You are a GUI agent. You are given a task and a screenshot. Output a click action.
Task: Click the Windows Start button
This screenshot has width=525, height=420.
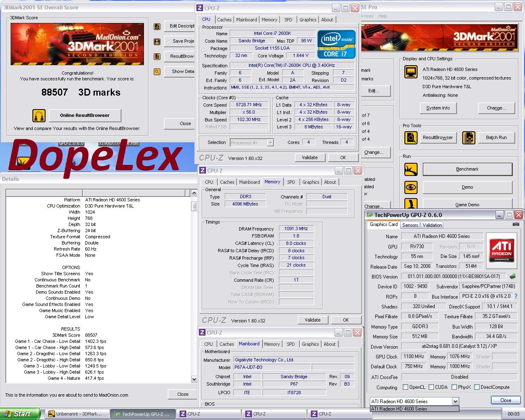point(20,414)
